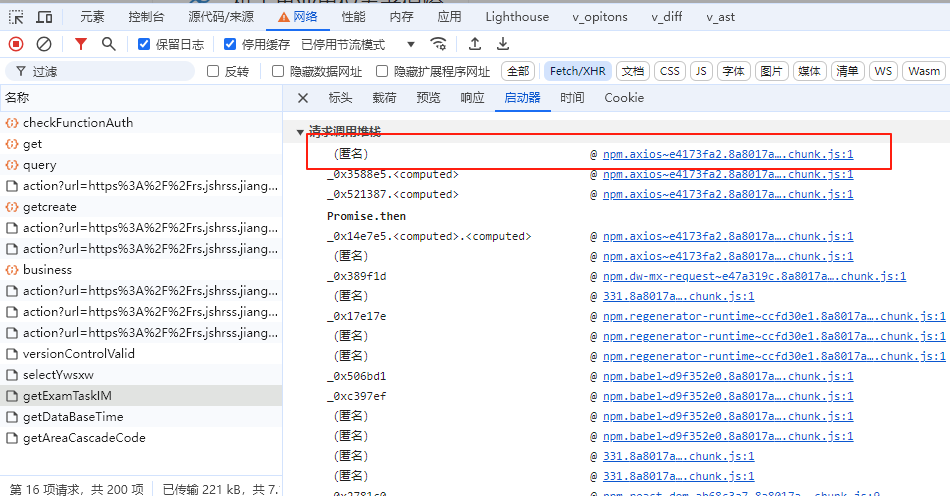Select the Network tab

point(298,17)
